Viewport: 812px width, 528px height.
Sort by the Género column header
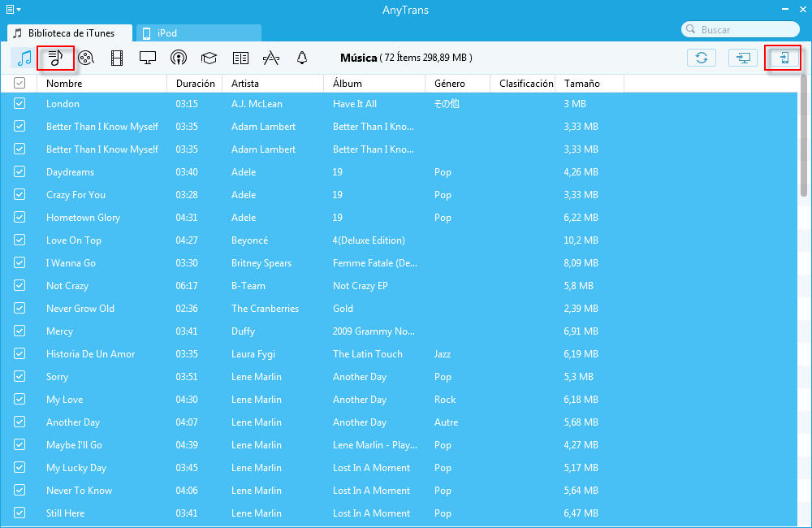click(458, 84)
